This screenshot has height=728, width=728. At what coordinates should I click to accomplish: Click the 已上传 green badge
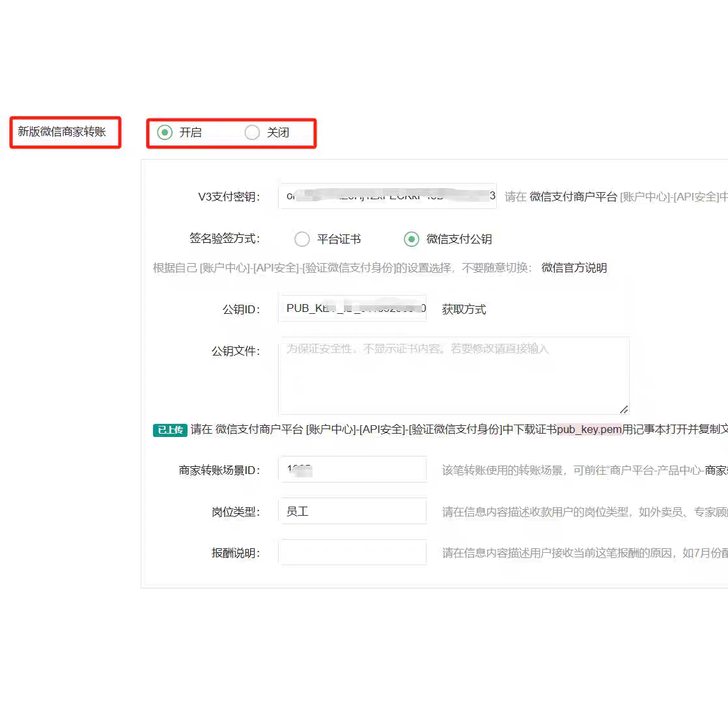pyautogui.click(x=170, y=430)
